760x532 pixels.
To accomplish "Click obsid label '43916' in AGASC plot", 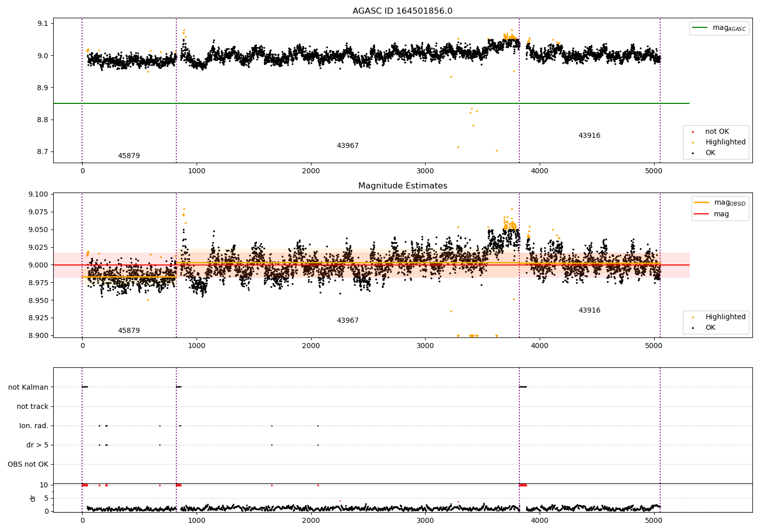I will coord(589,136).
